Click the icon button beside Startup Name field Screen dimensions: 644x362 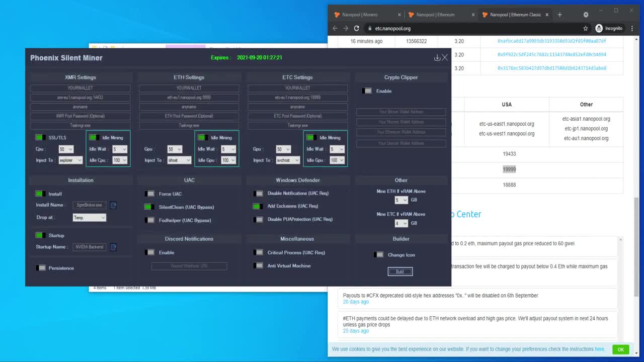113,247
